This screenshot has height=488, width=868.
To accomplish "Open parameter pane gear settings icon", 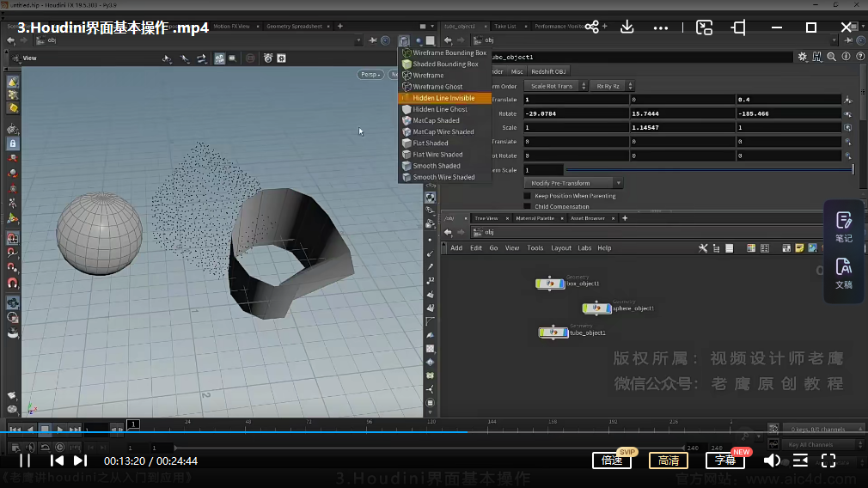I will point(802,57).
